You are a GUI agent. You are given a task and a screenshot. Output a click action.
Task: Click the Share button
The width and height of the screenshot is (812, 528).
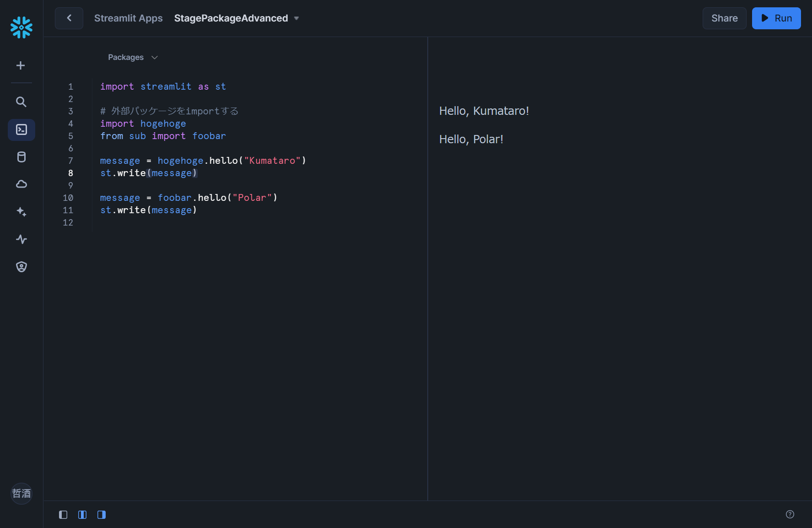coord(724,18)
